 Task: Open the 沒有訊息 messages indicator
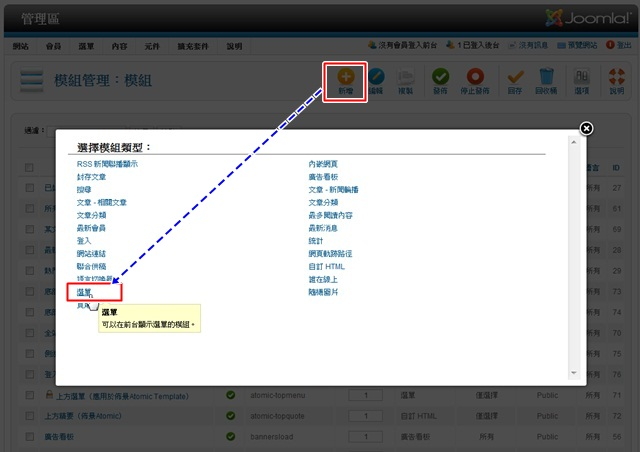point(528,45)
